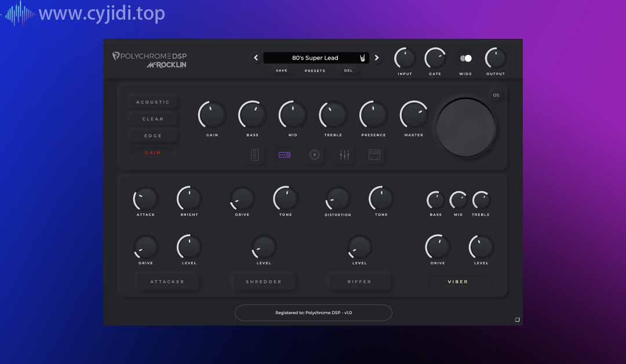Image resolution: width=626 pixels, height=364 pixels.
Task: Open the PRESETS browser
Action: pyautogui.click(x=315, y=71)
